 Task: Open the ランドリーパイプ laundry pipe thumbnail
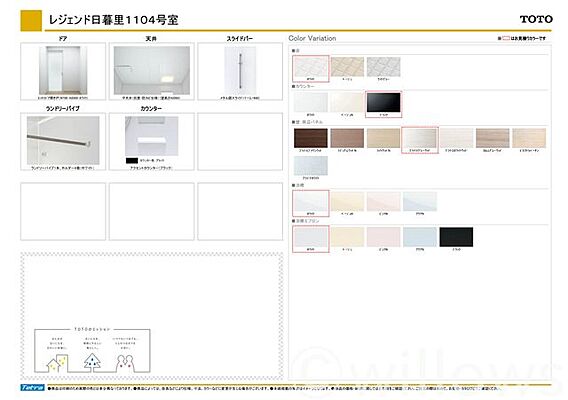point(63,140)
